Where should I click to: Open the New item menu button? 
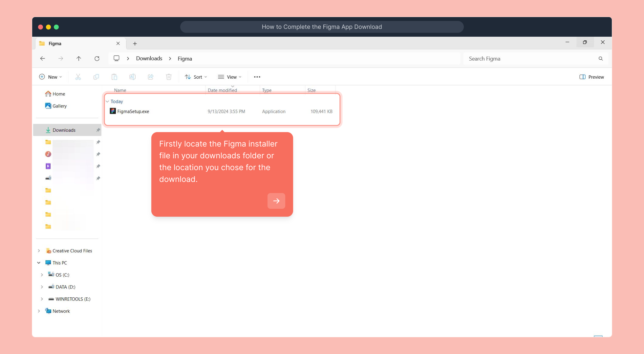click(x=51, y=77)
